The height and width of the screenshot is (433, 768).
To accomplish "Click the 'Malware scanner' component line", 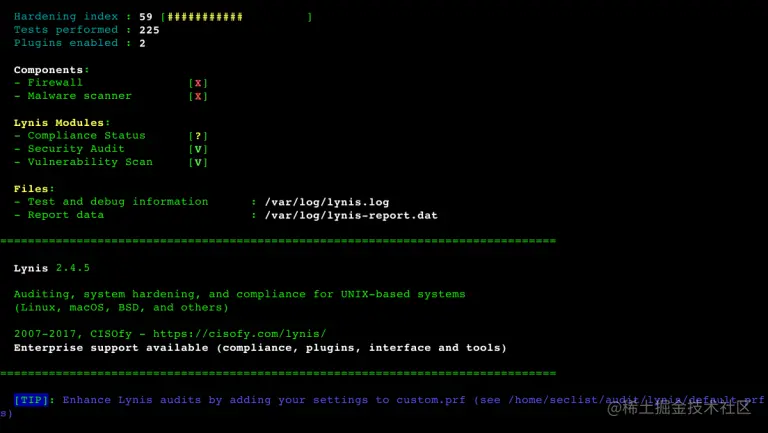I will tap(79, 96).
